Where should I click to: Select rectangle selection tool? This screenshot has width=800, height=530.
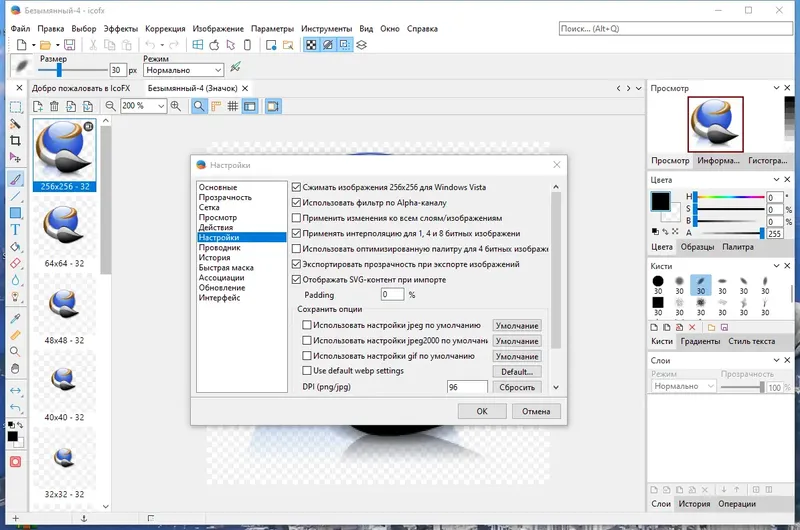(x=15, y=107)
